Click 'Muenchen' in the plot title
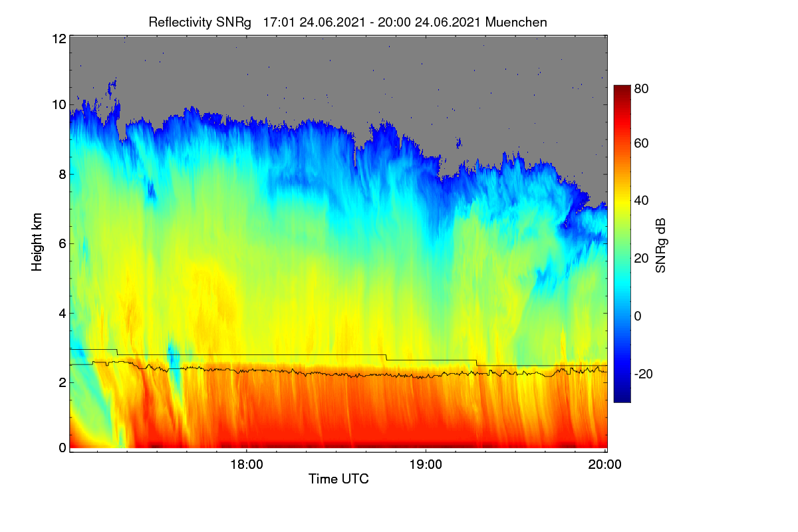The image size is (798, 532). point(516,22)
